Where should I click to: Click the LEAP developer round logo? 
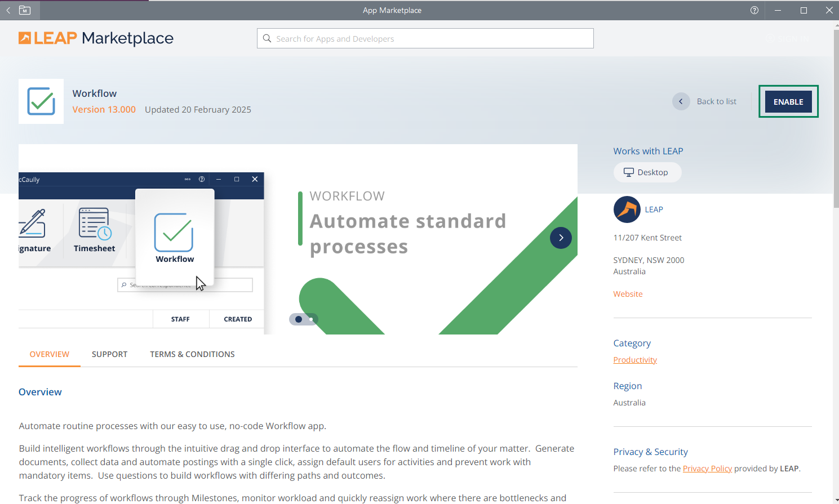click(x=627, y=209)
